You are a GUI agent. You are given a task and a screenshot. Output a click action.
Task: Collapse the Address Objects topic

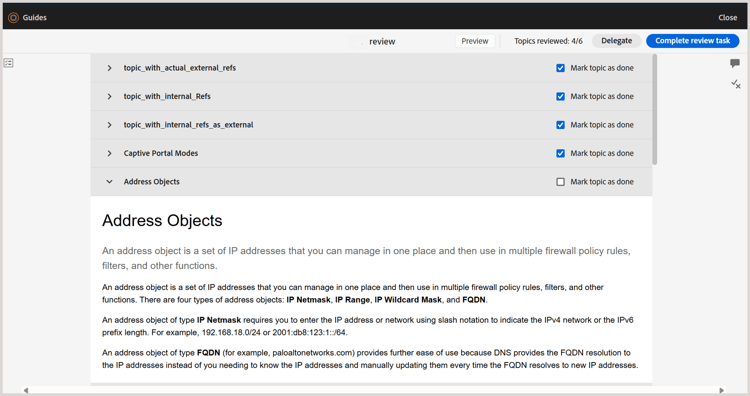(x=110, y=182)
